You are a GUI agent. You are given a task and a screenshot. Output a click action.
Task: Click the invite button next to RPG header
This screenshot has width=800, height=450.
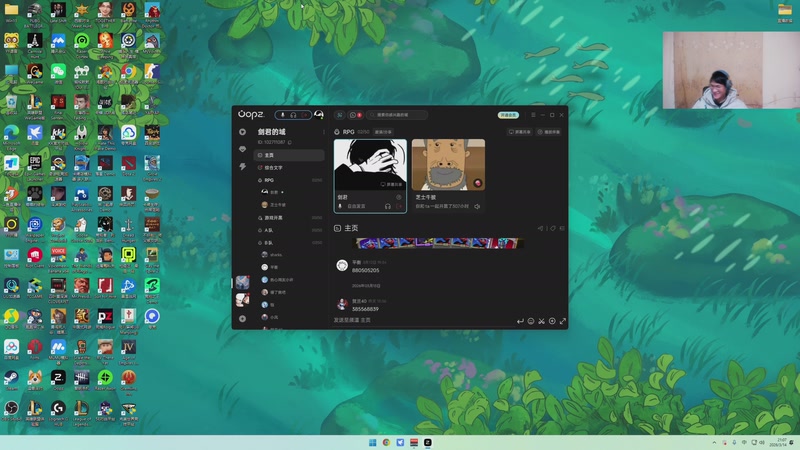(384, 132)
